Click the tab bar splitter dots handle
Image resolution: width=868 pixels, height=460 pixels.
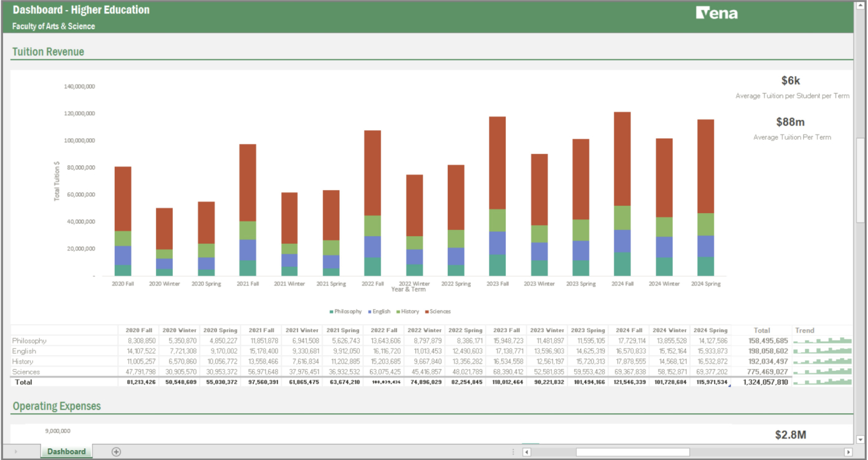click(x=513, y=452)
